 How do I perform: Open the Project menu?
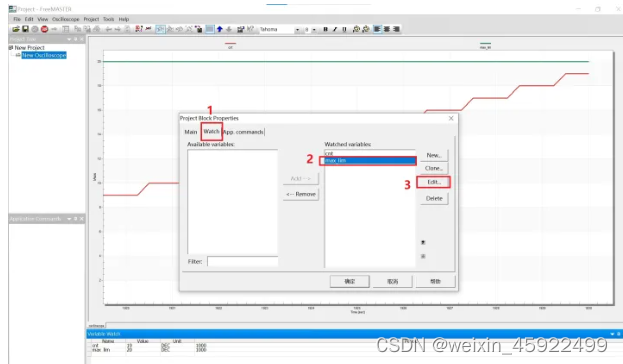click(x=91, y=19)
